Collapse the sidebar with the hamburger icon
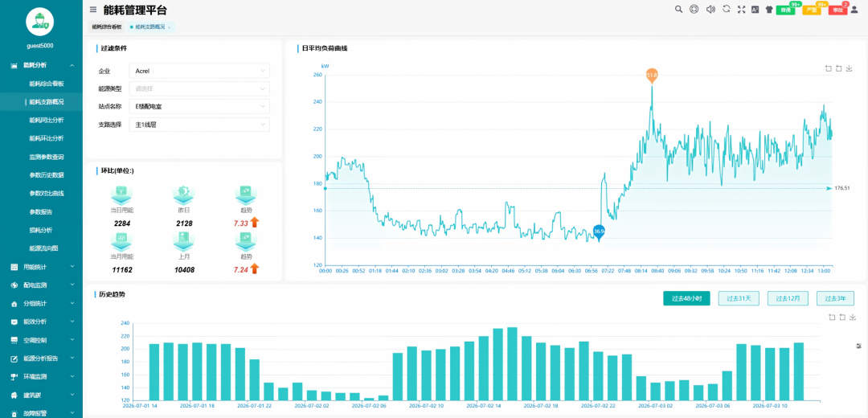Screen dimensions: 868x418 point(93,10)
